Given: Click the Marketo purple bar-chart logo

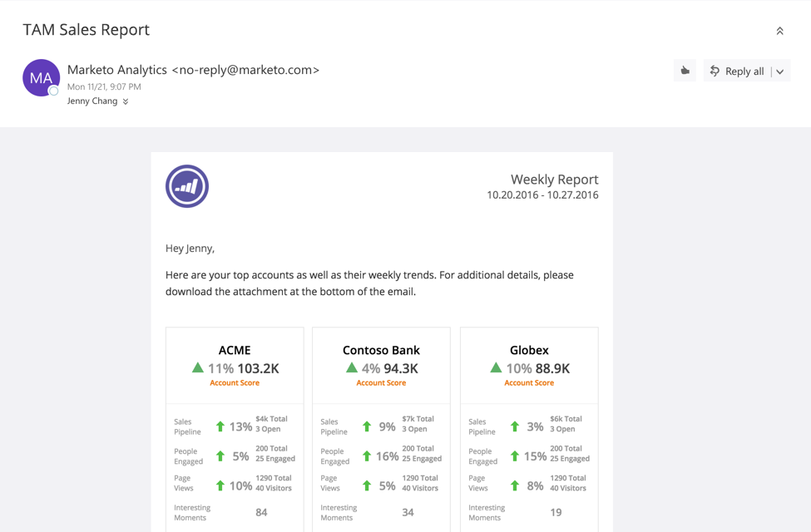Looking at the screenshot, I should (186, 186).
